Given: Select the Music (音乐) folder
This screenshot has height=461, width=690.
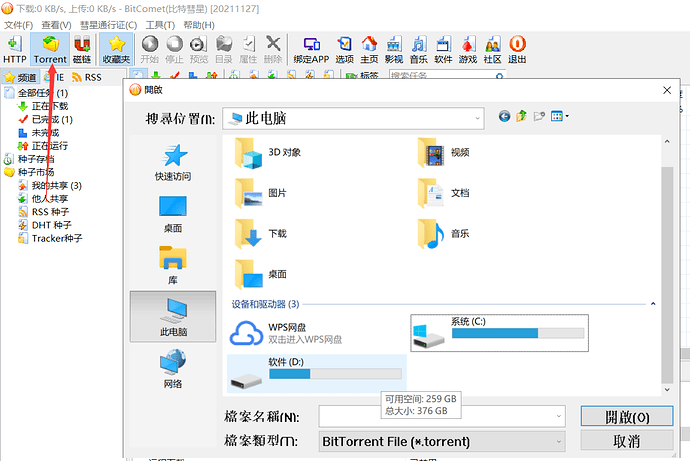Looking at the screenshot, I should 444,234.
